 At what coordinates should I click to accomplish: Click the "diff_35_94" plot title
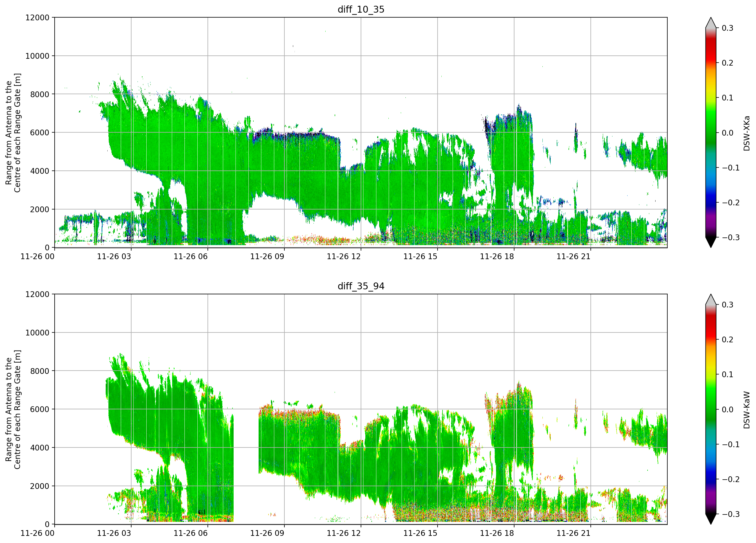pyautogui.click(x=361, y=286)
